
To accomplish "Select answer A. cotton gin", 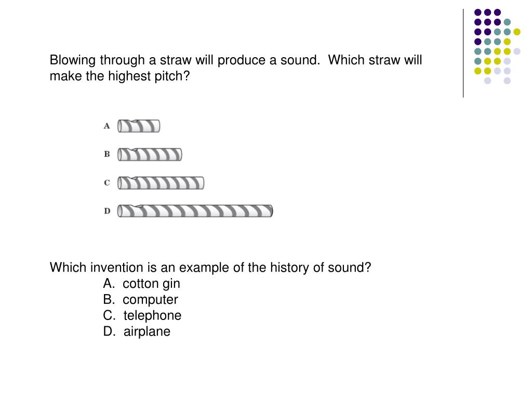I will pos(141,284).
